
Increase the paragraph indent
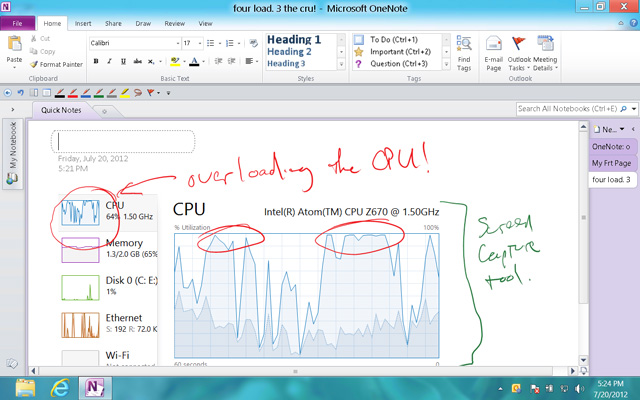(231, 61)
